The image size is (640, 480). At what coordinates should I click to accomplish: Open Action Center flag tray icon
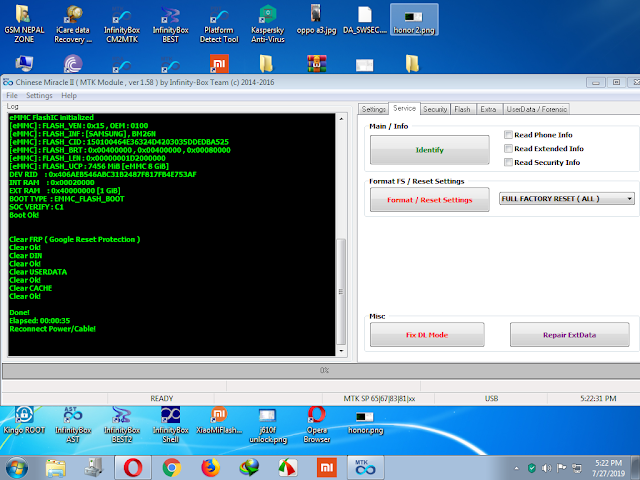(x=562, y=468)
